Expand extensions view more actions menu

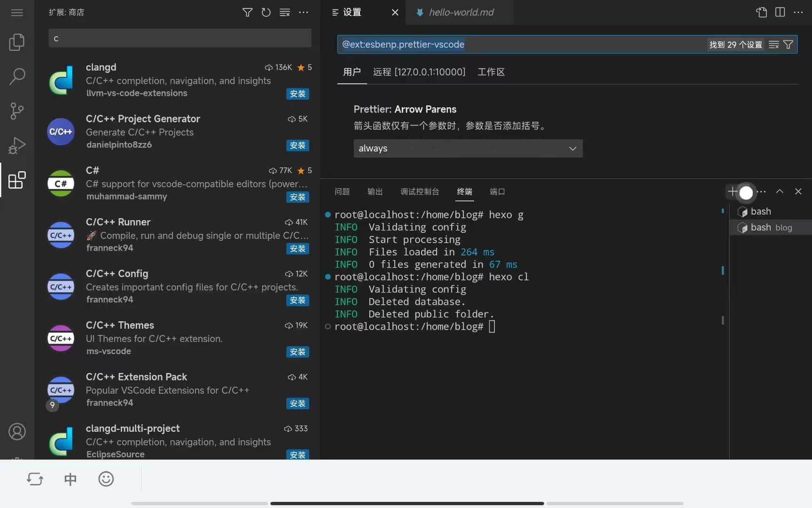click(x=304, y=12)
